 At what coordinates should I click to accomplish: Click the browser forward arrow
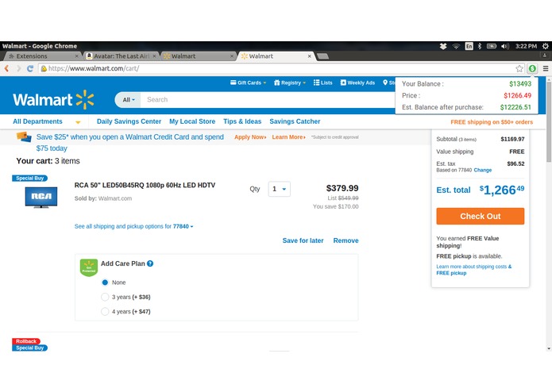(x=18, y=68)
